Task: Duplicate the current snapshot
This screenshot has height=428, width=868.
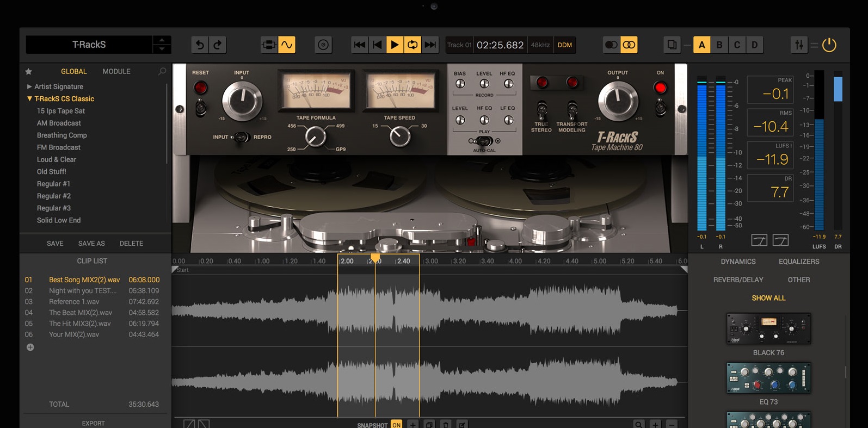Action: coord(429,425)
